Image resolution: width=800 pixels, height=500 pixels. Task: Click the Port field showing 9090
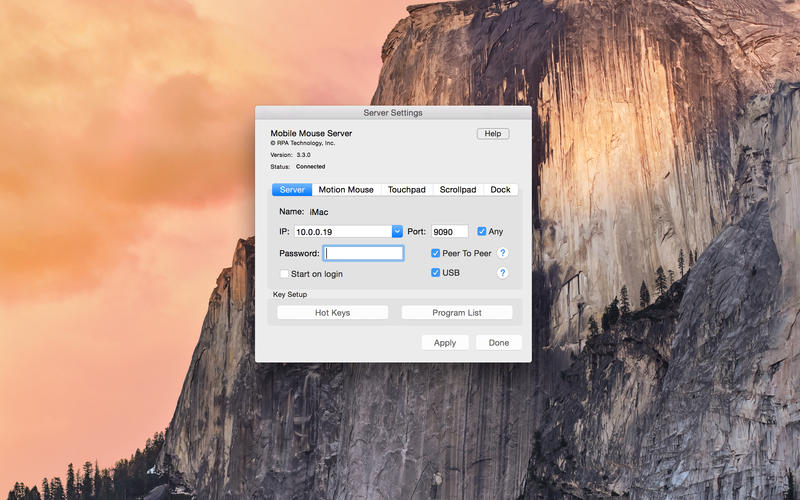point(449,231)
